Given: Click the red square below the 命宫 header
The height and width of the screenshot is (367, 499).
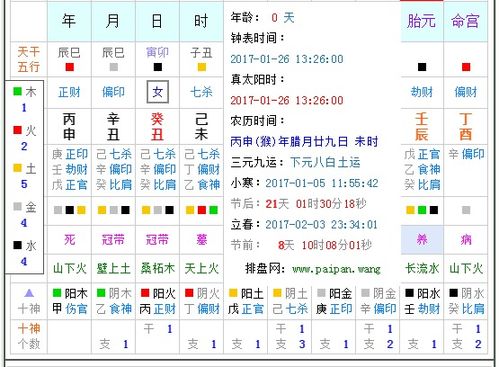Looking at the screenshot, I should [x=466, y=67].
